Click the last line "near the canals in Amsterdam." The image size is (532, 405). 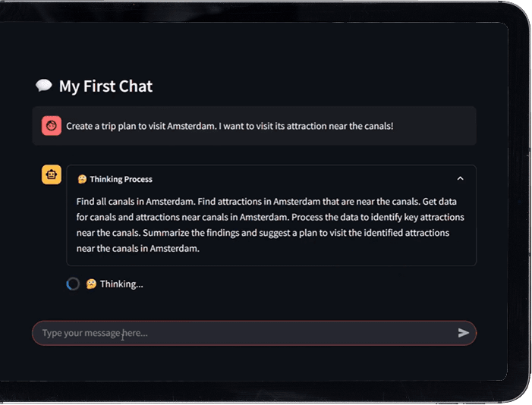click(x=137, y=247)
